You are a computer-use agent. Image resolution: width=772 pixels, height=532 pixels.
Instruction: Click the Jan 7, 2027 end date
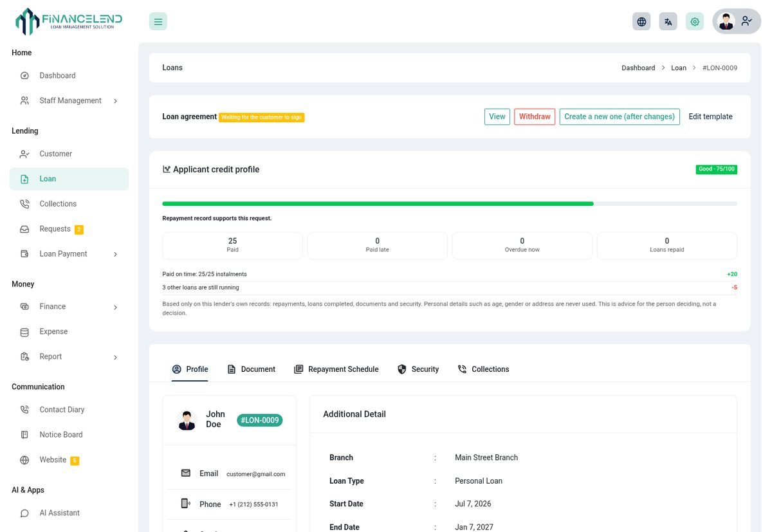click(x=474, y=527)
